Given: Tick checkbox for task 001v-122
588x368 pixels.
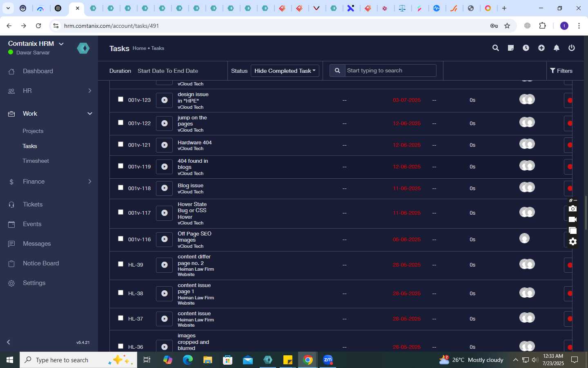Looking at the screenshot, I should (x=120, y=123).
